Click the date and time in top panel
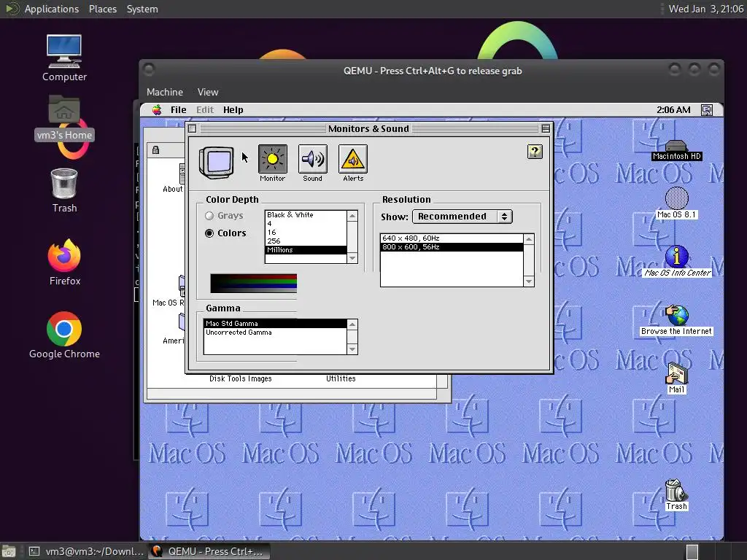The height and width of the screenshot is (560, 747). point(705,9)
